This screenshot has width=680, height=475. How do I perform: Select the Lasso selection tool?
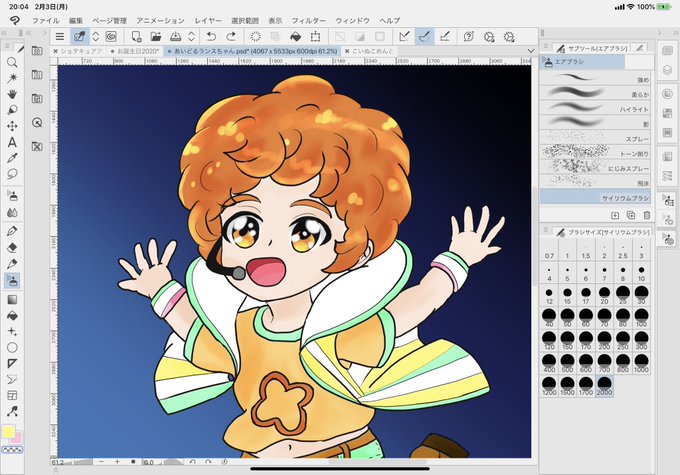12,174
